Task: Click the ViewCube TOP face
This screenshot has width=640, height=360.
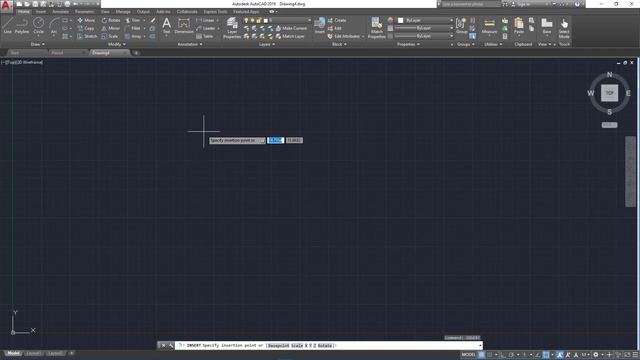Action: [x=609, y=93]
